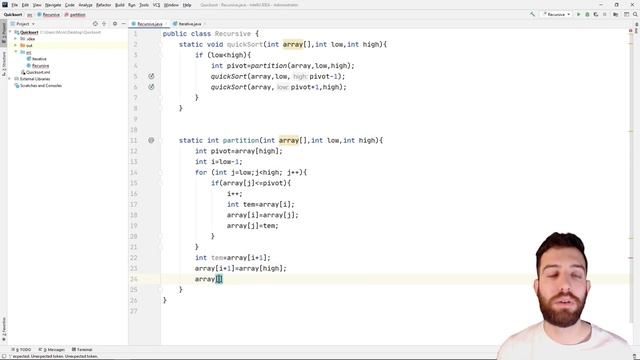Click the tool window toggle in status bar corner
This screenshot has height=360, width=640.
point(4,356)
